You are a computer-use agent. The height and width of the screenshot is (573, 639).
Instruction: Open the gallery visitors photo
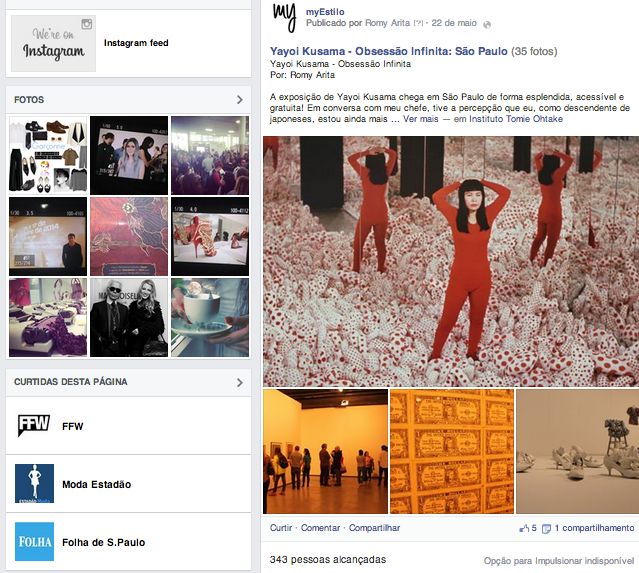[325, 451]
